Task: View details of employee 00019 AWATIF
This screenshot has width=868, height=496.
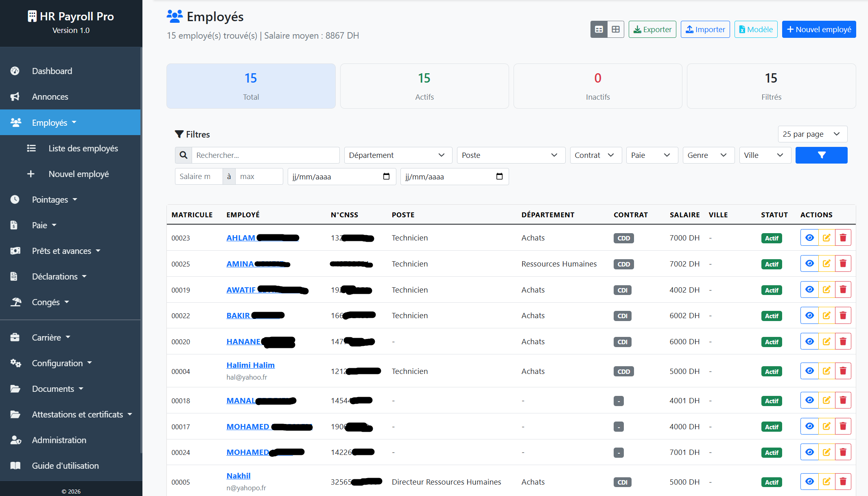Action: (809, 290)
